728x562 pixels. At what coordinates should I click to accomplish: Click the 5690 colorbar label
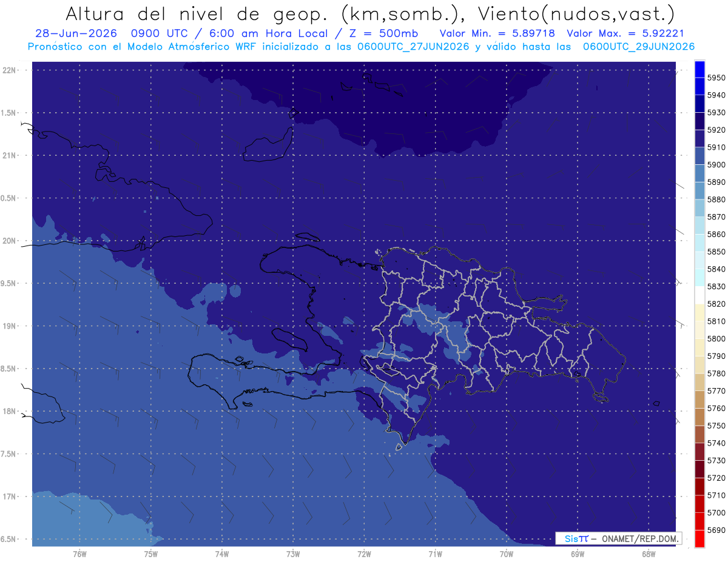click(716, 530)
